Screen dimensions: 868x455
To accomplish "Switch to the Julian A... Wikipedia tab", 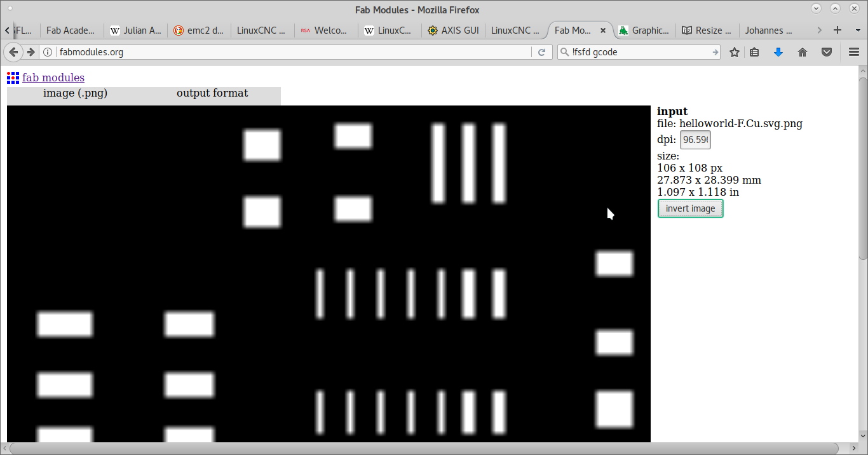I will 135,30.
